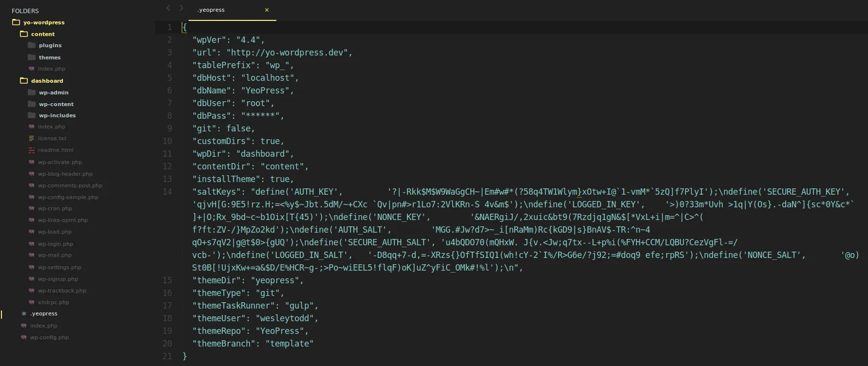Click the PHP icon beside wp-login.php
Viewport: 868px width, 366px height.
click(x=32, y=244)
